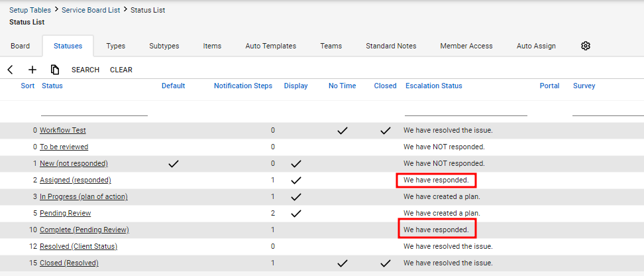Switch to the Types tab

click(115, 46)
